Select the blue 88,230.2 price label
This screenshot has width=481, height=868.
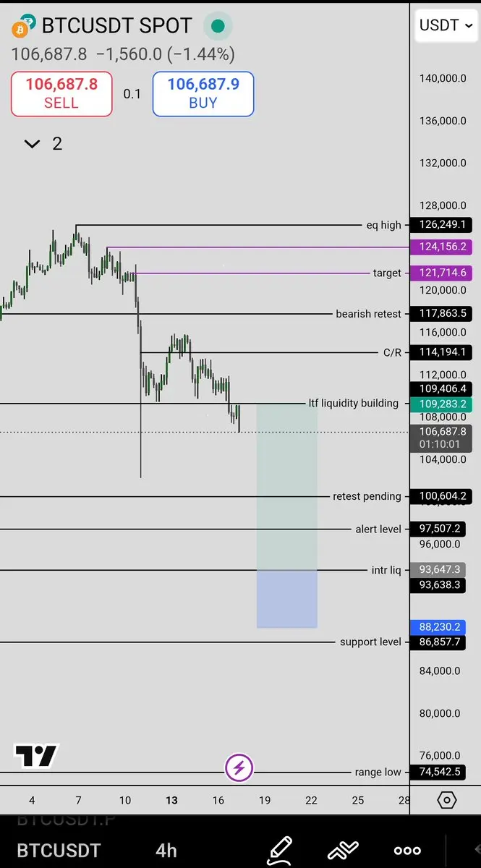click(442, 627)
